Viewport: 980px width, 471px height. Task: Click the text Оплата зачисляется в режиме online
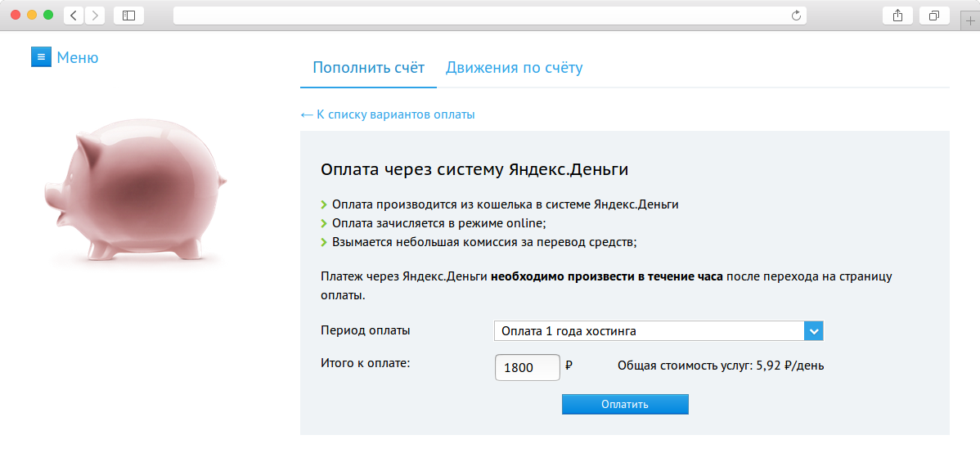(439, 223)
